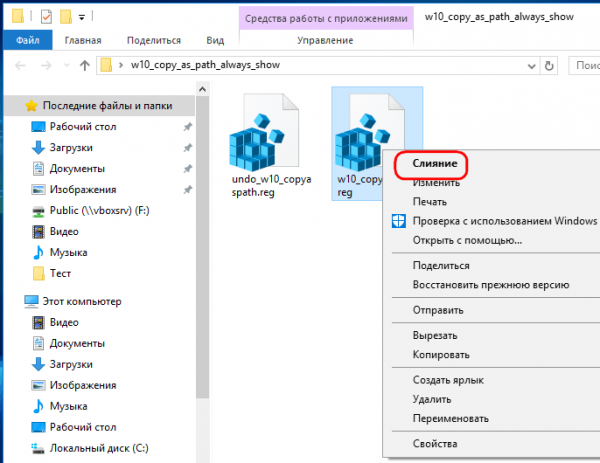Choose Копировать in the context menu
600x463 pixels.
(x=441, y=355)
